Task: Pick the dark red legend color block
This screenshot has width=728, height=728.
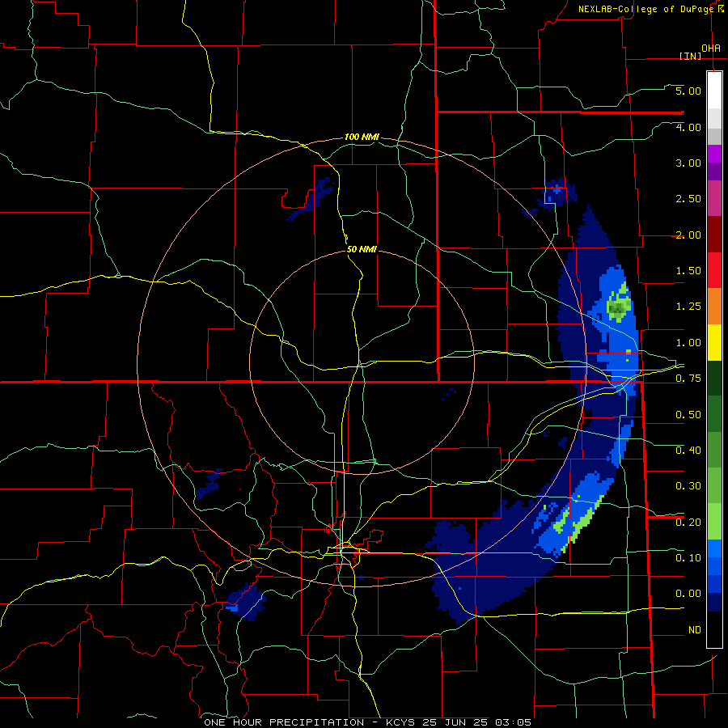Action: click(x=714, y=235)
